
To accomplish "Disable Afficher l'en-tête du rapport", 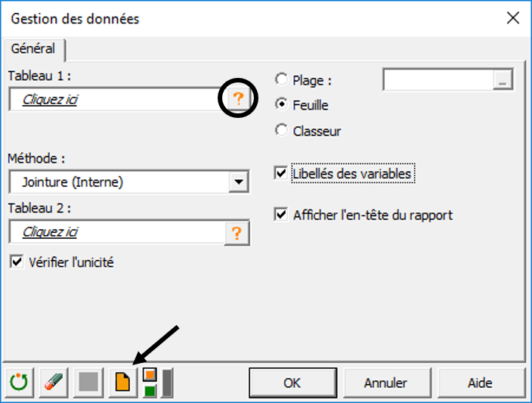I will pos(281,215).
